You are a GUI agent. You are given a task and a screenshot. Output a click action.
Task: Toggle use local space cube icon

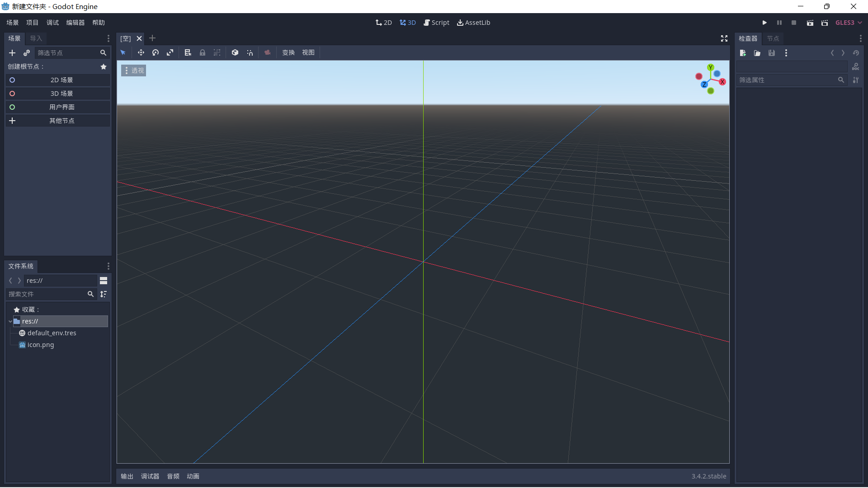[235, 53]
